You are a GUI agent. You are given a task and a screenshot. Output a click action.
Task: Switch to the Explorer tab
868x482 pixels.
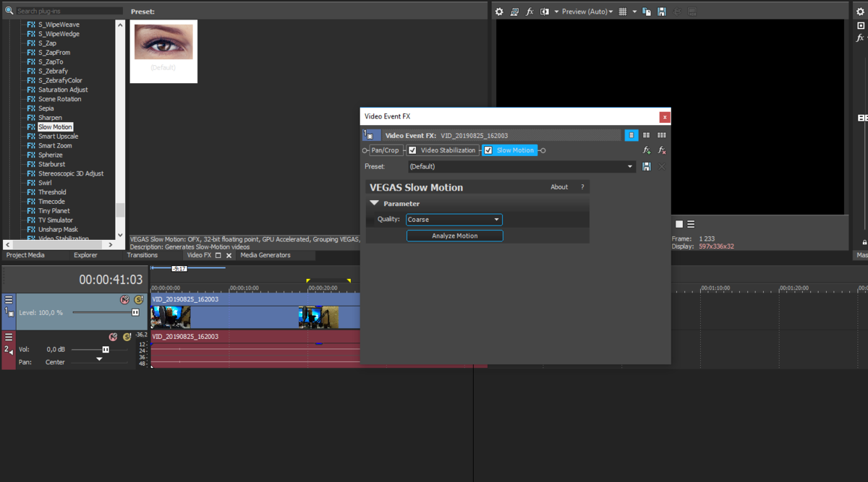tap(85, 255)
